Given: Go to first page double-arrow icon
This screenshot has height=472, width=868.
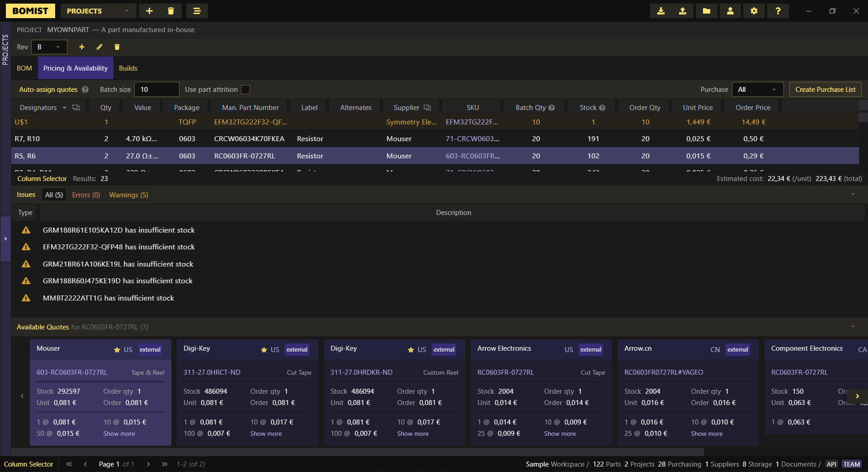Looking at the screenshot, I should click(x=69, y=464).
